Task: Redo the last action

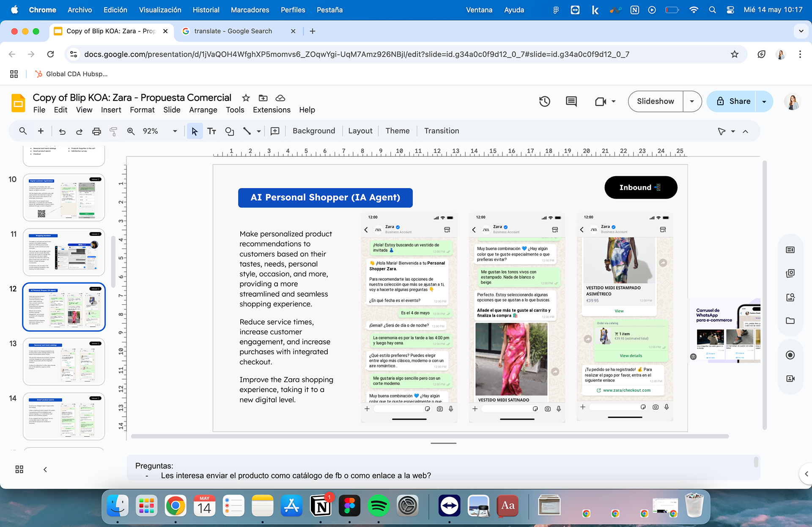Action: 79,131
